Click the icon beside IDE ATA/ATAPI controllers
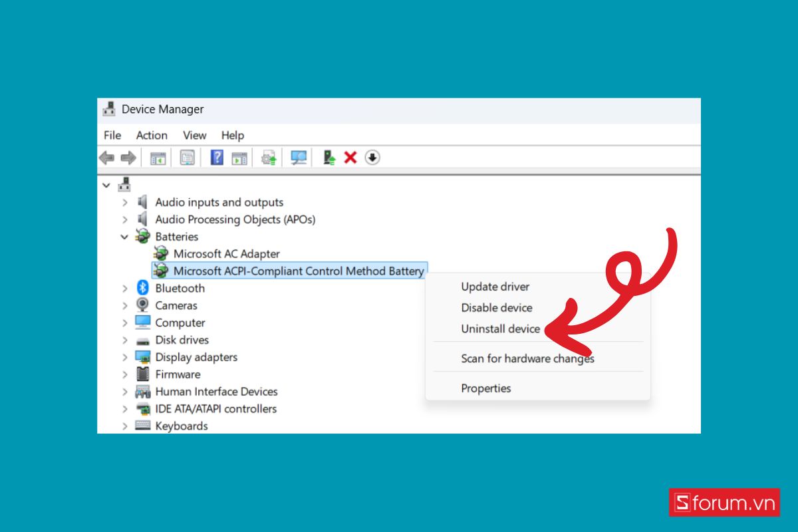Screen dimensions: 798x532 tap(142, 409)
